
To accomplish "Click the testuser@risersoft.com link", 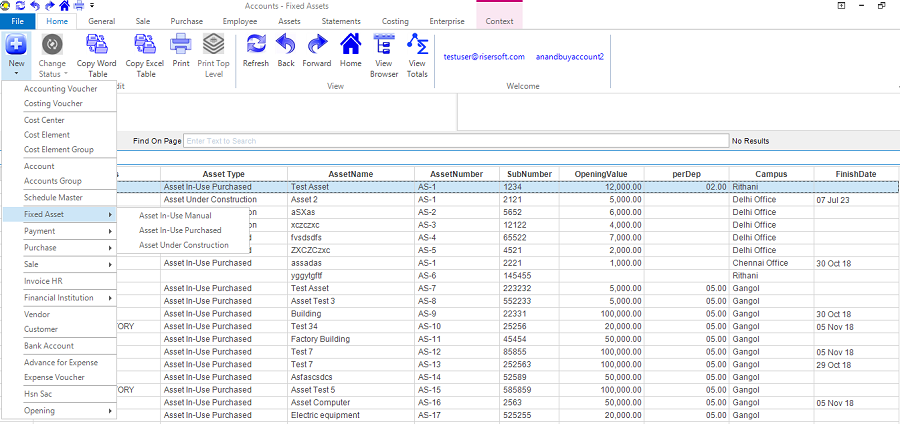I will [484, 57].
